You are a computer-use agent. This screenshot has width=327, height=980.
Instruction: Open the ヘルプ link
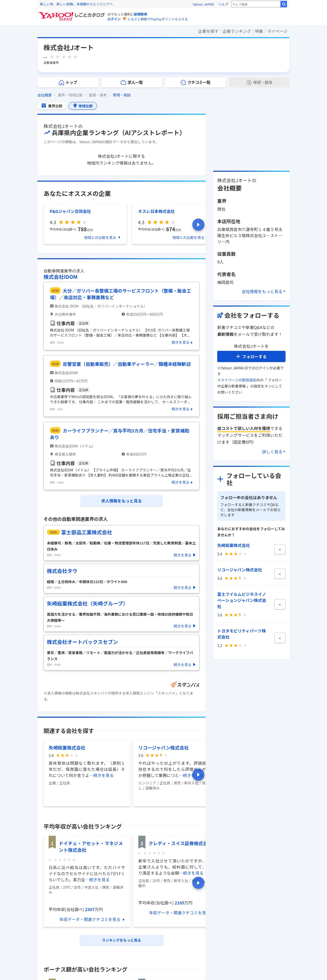coord(223,4)
